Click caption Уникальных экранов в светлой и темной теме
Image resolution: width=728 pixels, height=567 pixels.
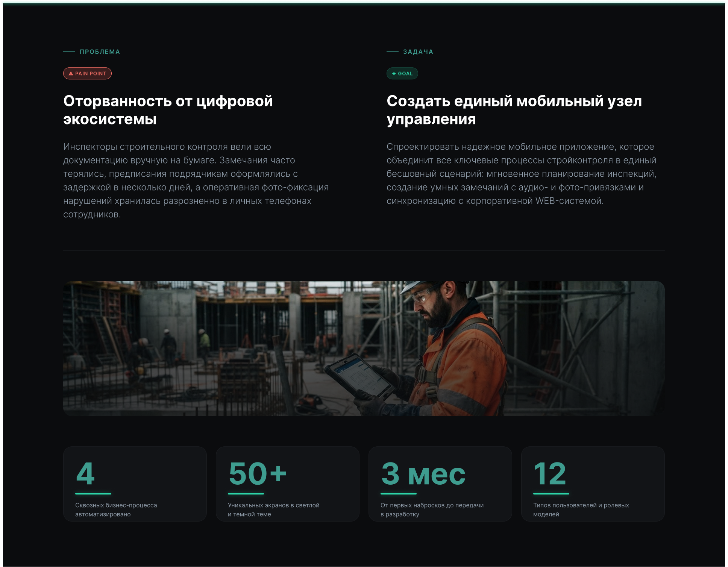coord(274,510)
